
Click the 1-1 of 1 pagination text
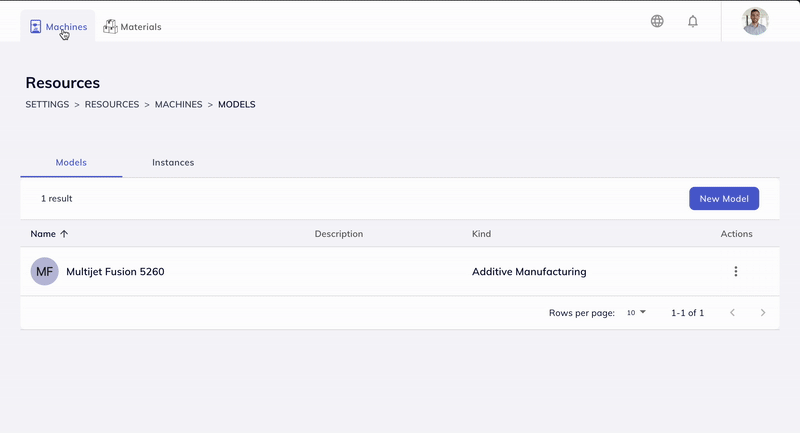pyautogui.click(x=687, y=313)
